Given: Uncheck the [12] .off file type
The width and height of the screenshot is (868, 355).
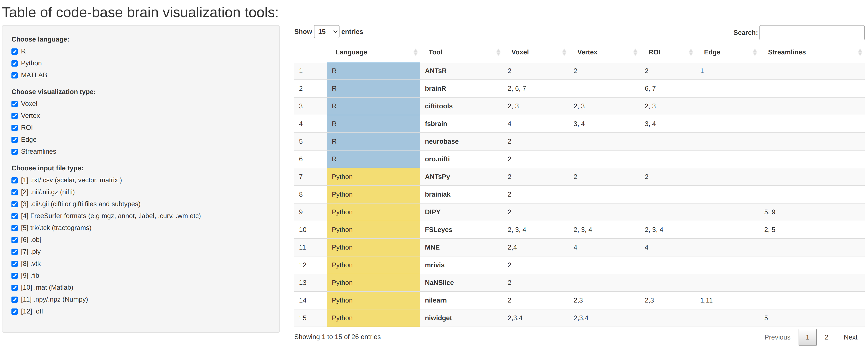Looking at the screenshot, I should [x=15, y=312].
